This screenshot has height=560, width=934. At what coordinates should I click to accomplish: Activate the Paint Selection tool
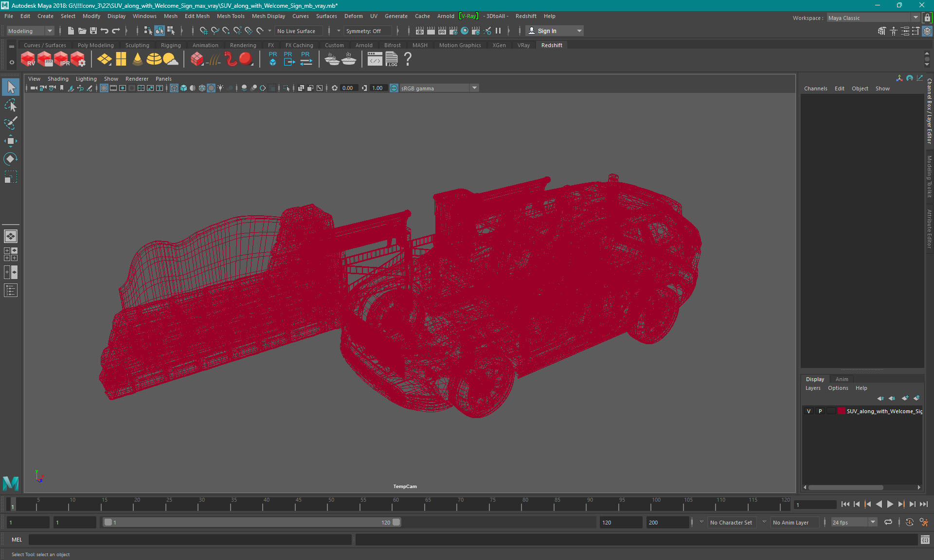[11, 123]
